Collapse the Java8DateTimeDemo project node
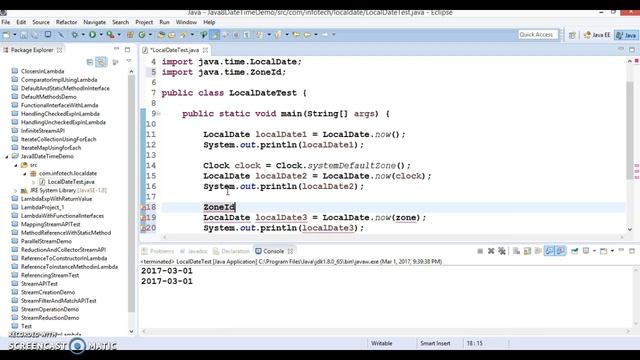The width and height of the screenshot is (640, 360). click(7, 157)
